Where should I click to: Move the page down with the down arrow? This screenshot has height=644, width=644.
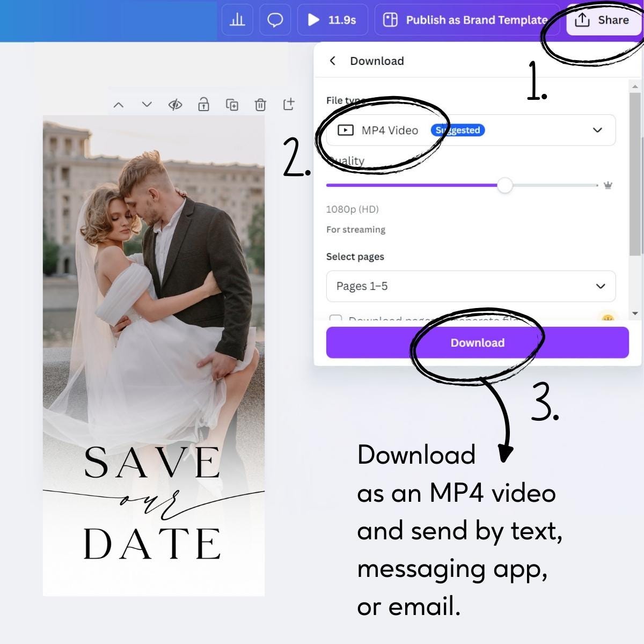147,105
